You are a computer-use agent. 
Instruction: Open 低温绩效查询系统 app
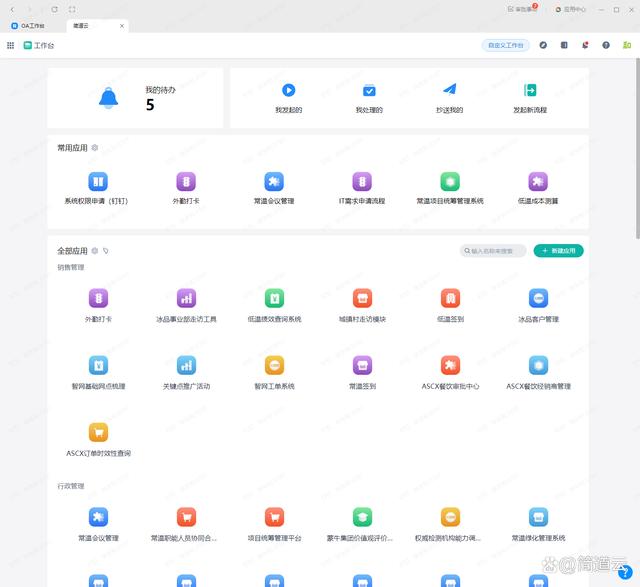[274, 298]
